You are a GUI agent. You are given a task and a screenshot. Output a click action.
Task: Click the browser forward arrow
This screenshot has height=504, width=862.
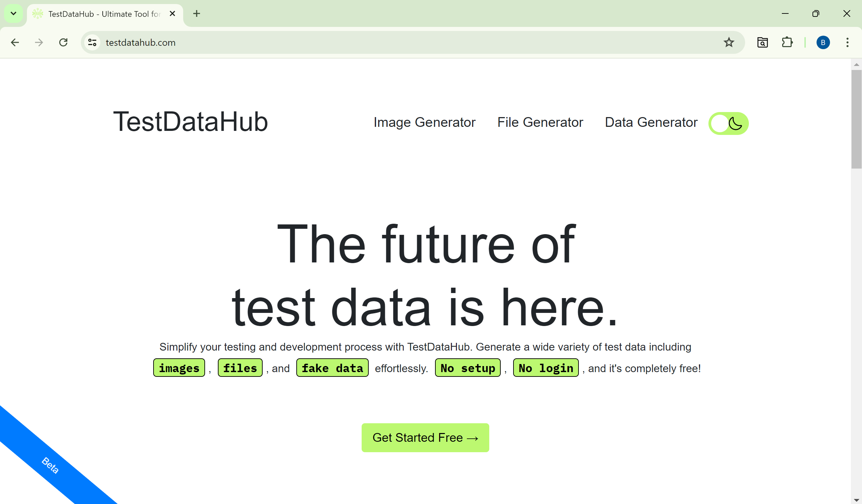(39, 42)
